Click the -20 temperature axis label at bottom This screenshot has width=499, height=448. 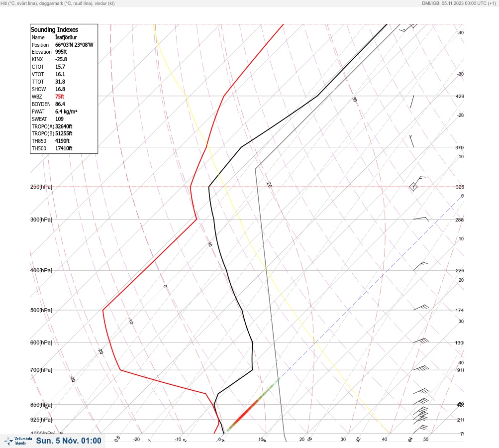click(136, 440)
